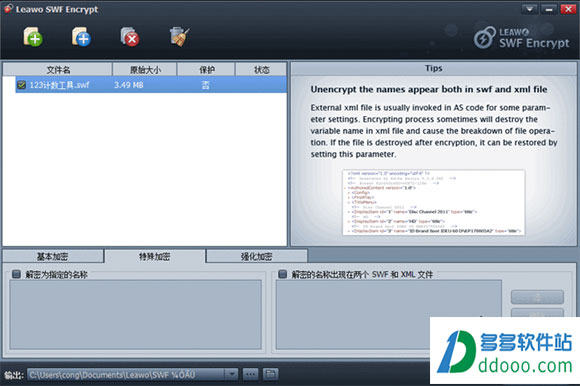
Task: Click the add folder icon with blue plus
Action: click(x=81, y=37)
